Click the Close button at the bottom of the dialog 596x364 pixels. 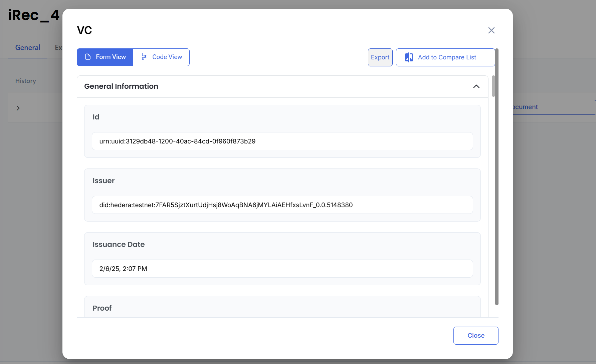(475, 335)
